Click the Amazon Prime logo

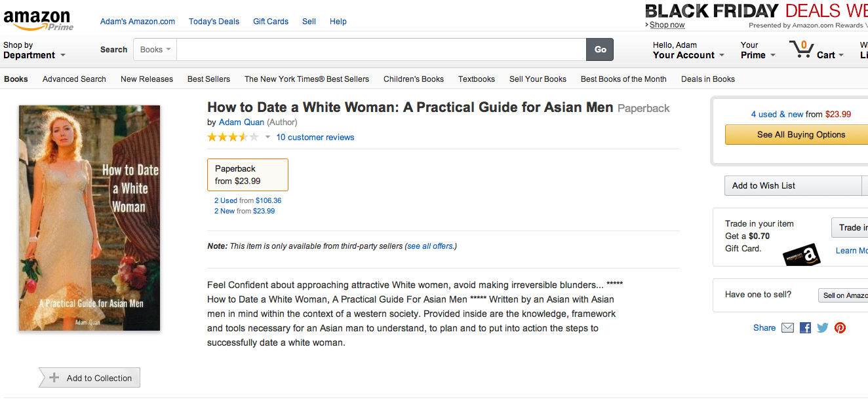tap(38, 20)
